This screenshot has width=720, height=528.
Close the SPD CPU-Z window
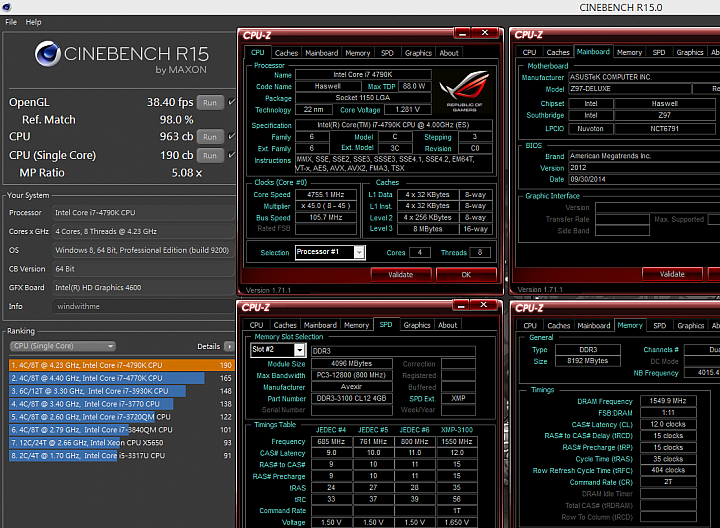click(484, 305)
